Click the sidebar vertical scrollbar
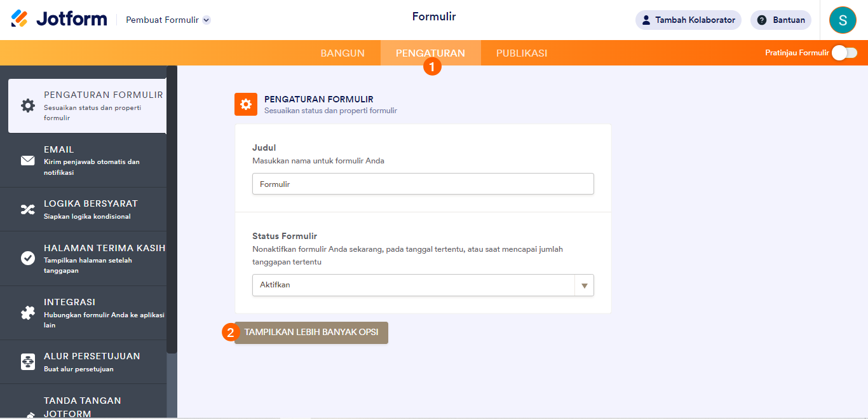The image size is (868, 419). point(172,210)
